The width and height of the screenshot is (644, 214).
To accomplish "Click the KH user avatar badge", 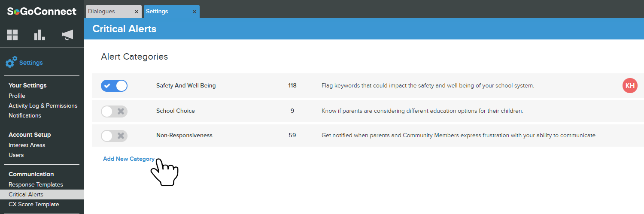I will [630, 86].
